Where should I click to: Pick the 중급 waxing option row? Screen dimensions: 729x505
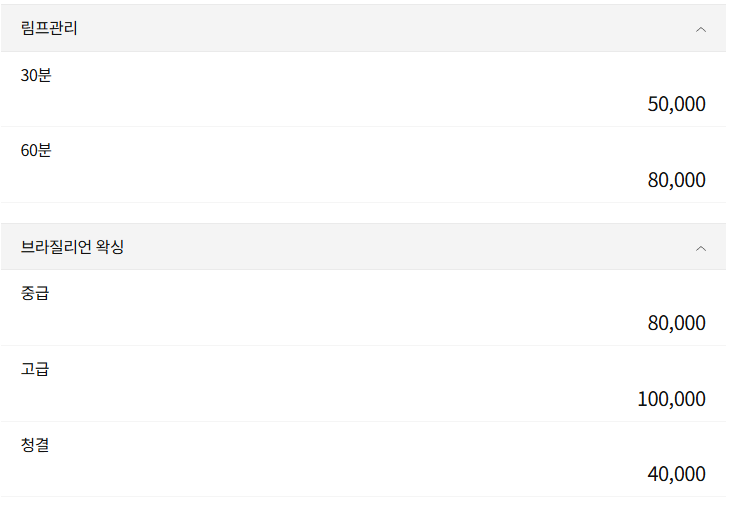tap(363, 309)
